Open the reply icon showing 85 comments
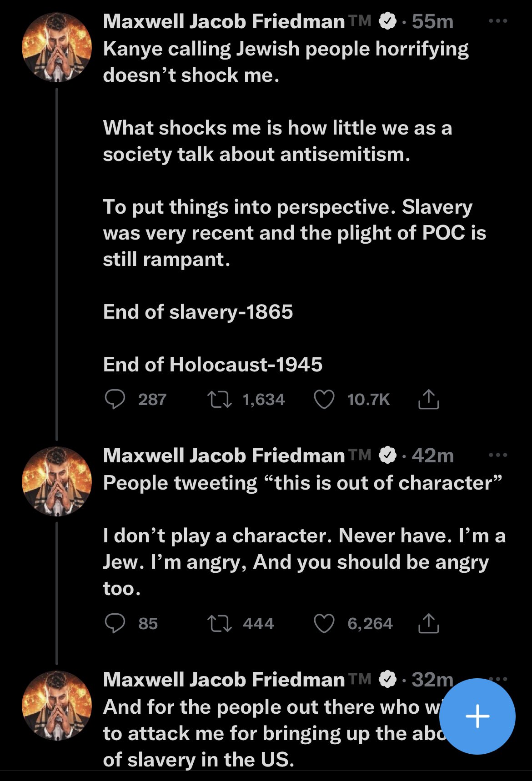532x781 pixels. tap(115, 623)
